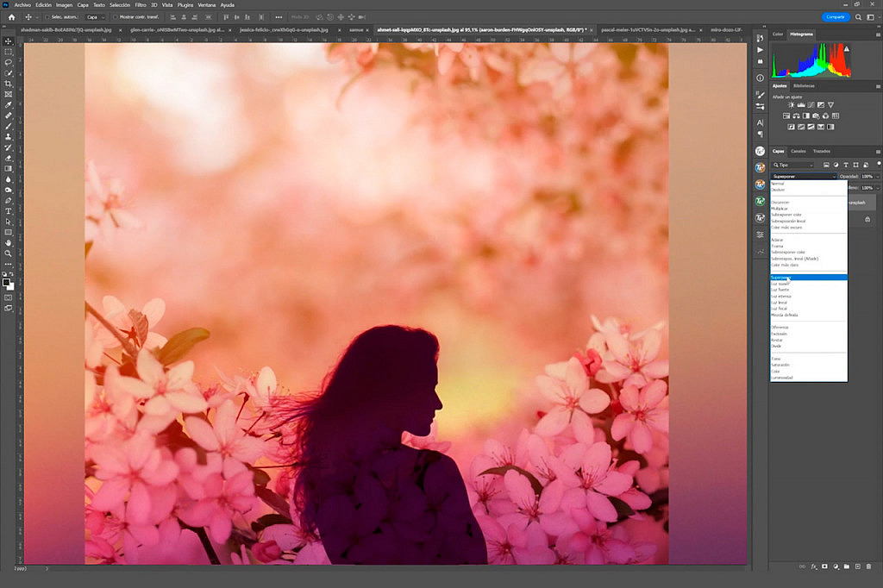Enable Selec. autom. checkbox

47,17
